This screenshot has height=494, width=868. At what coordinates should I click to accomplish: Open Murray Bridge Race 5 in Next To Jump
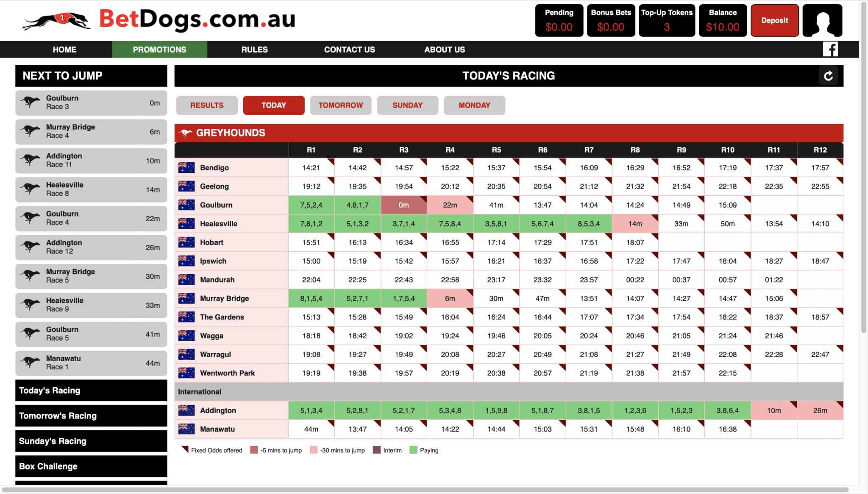tap(91, 276)
